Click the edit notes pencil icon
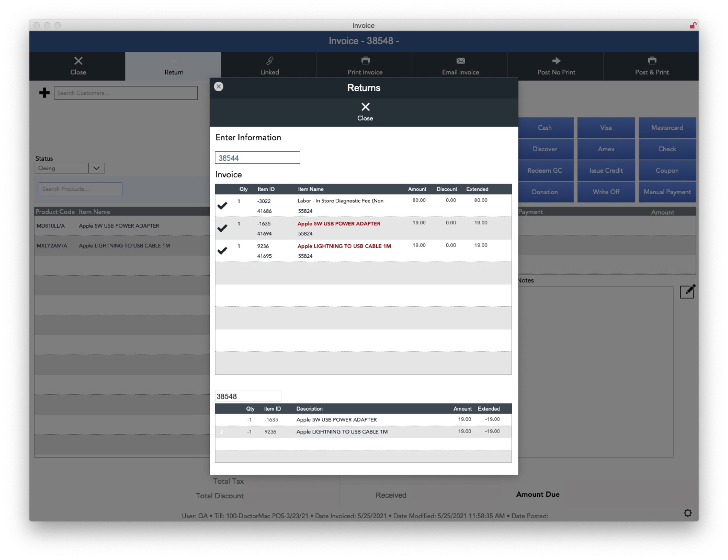Viewport: 728px width, 560px height. pyautogui.click(x=687, y=291)
